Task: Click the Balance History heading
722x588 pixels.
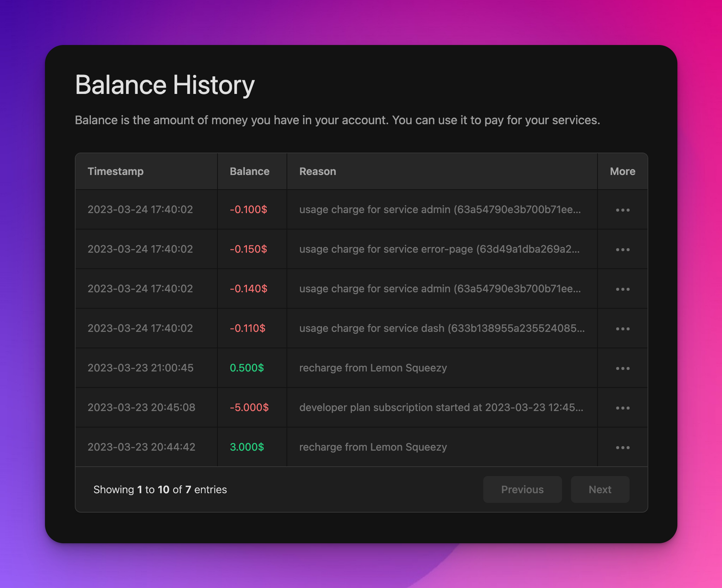Action: (x=165, y=85)
